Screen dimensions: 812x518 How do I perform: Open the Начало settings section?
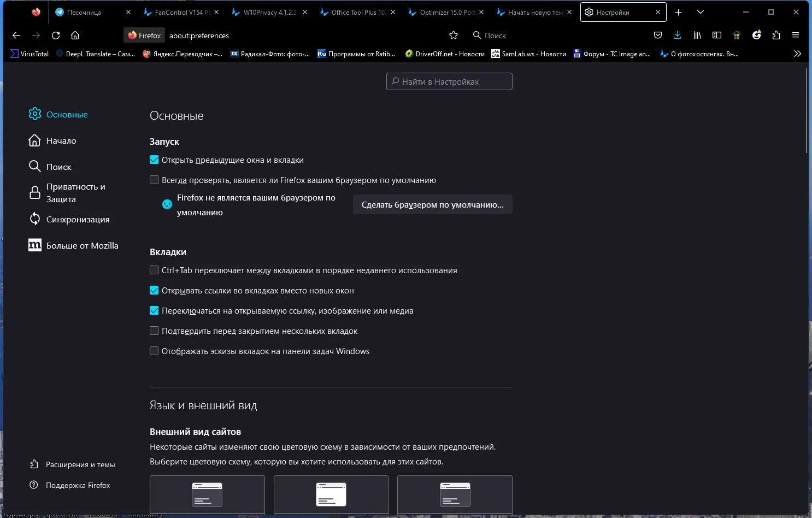coord(52,140)
